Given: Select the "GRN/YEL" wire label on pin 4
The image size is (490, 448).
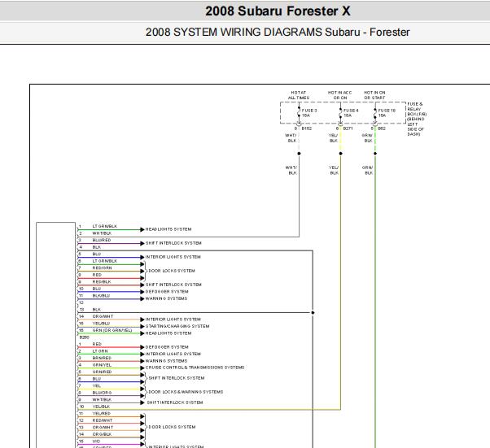Looking at the screenshot, I should tap(102, 365).
